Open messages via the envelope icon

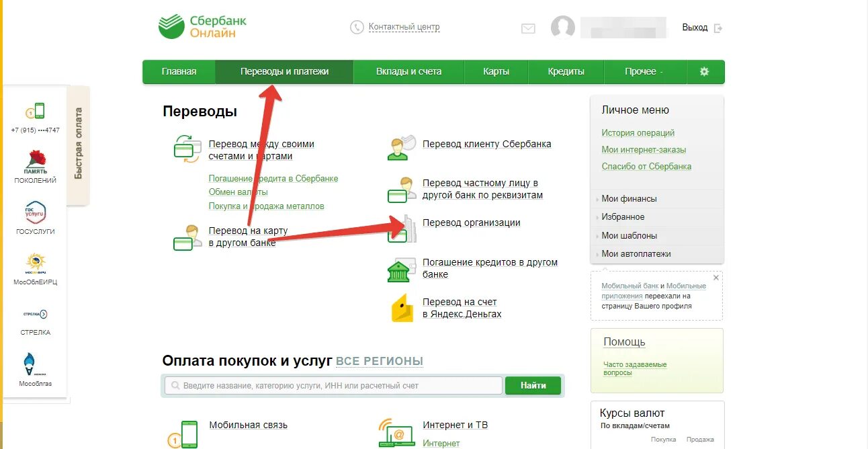pyautogui.click(x=528, y=28)
